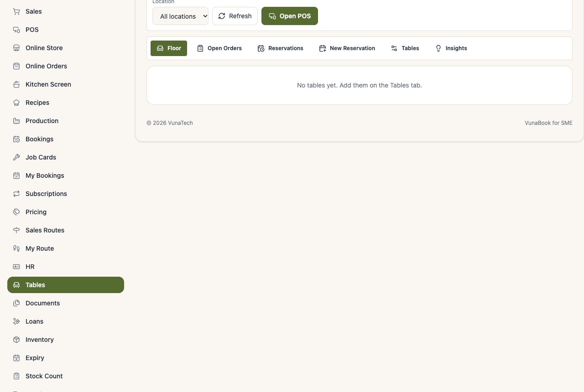The image size is (584, 392).
Task: Switch to the Floor tab
Action: point(169,48)
